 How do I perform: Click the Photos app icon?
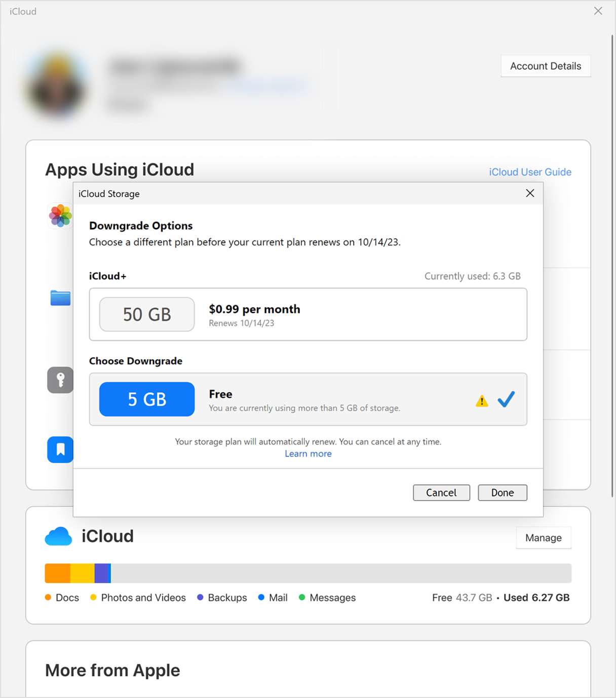tap(60, 216)
